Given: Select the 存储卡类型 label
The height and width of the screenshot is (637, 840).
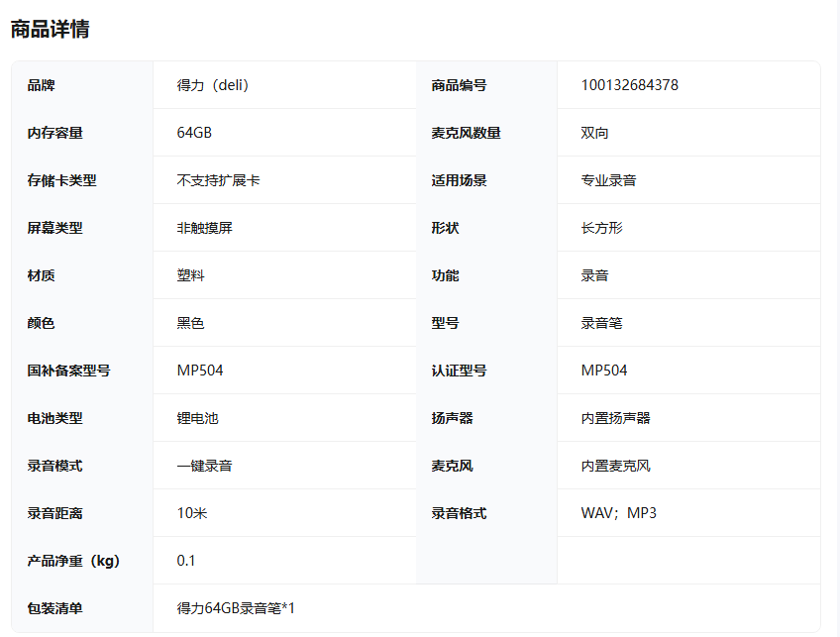Looking at the screenshot, I should point(62,180).
